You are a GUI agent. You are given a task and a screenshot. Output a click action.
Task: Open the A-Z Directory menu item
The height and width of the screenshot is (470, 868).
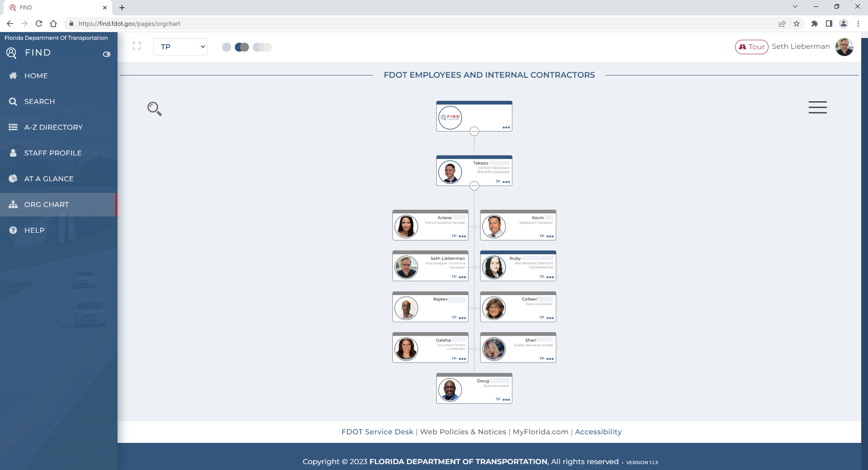tap(53, 127)
